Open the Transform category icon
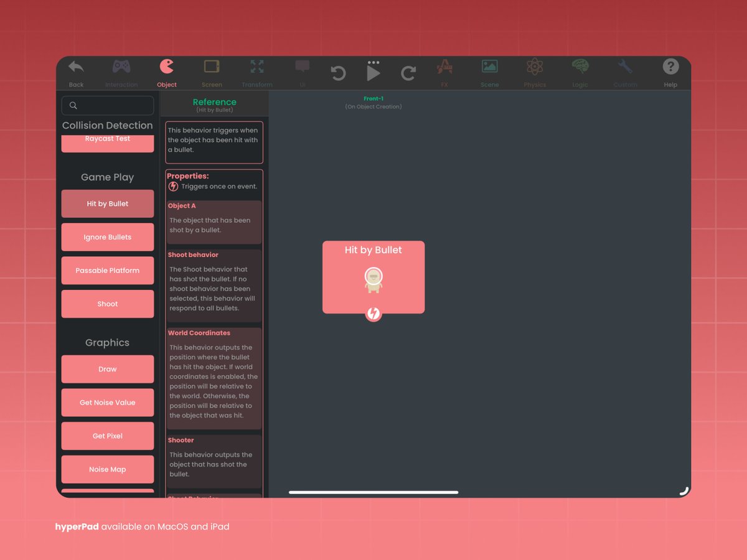 tap(257, 67)
